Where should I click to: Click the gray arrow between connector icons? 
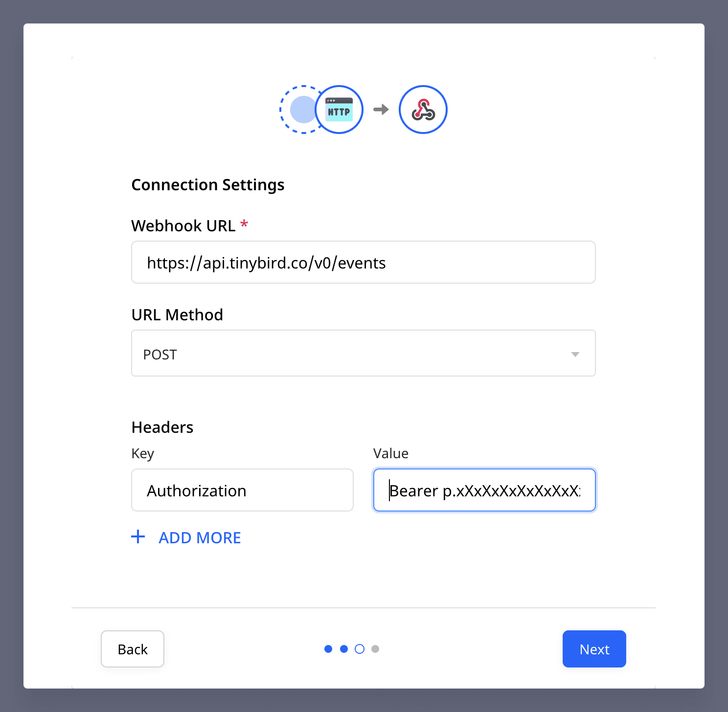tap(381, 110)
